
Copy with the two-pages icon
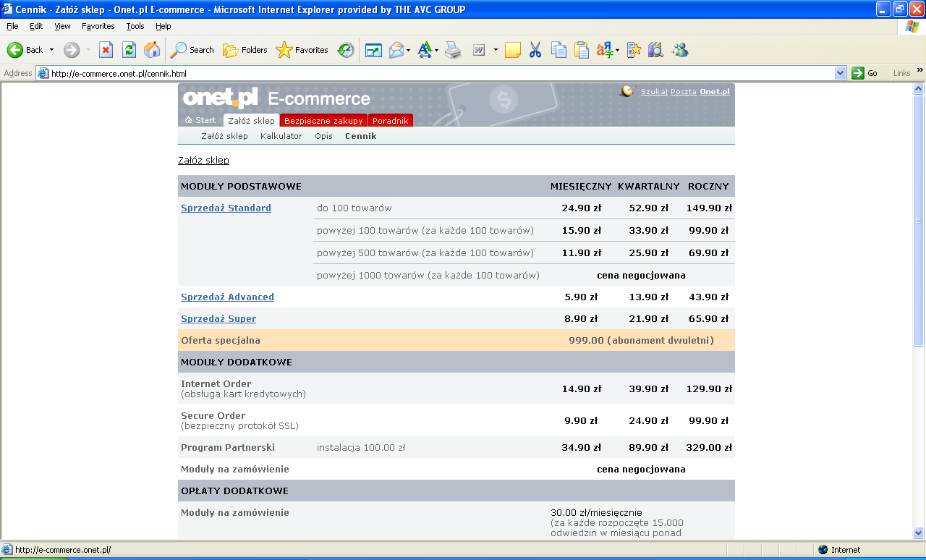pos(558,50)
